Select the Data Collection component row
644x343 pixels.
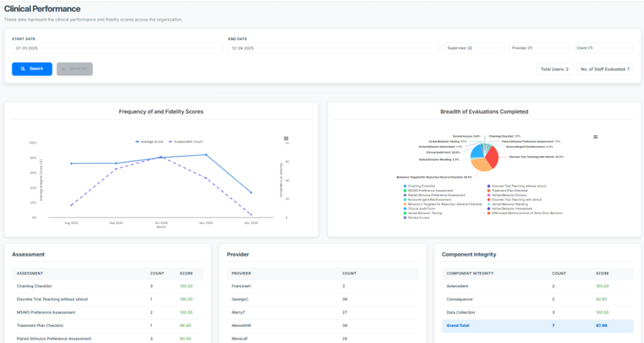tap(537, 313)
